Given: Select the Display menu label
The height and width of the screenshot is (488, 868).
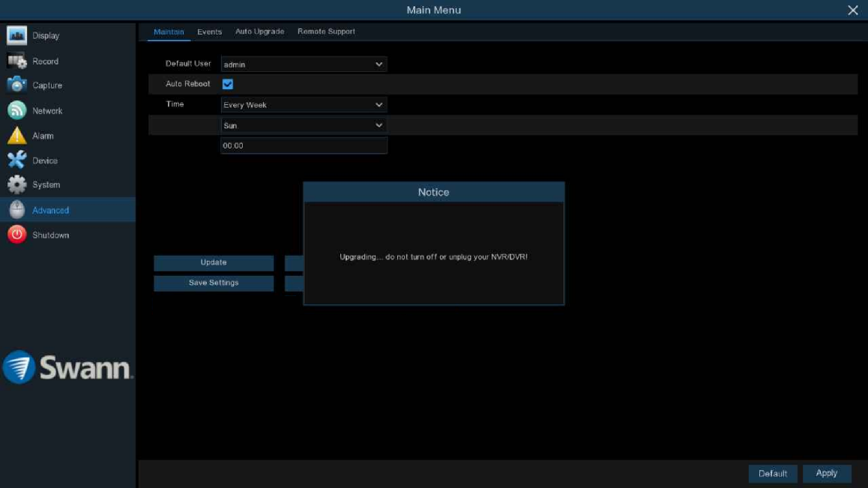Looking at the screenshot, I should 46,35.
